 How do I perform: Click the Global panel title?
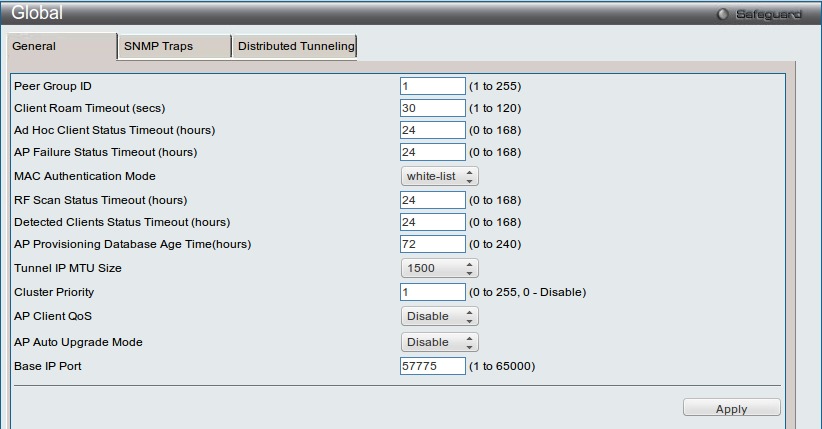pyautogui.click(x=37, y=14)
